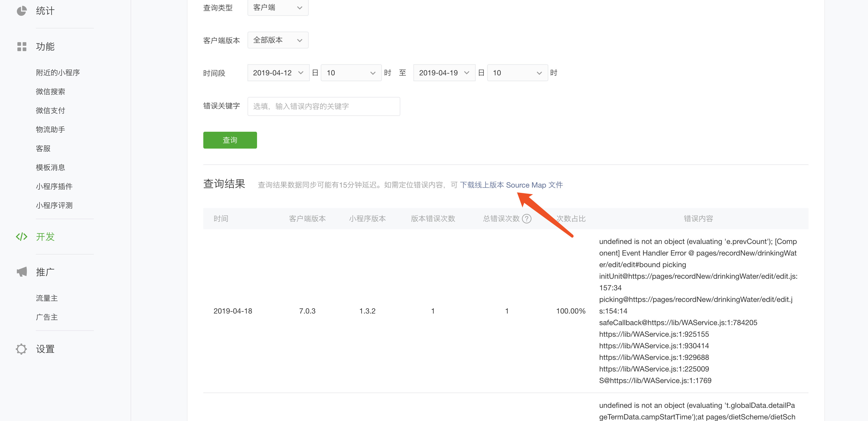The width and height of the screenshot is (868, 421).
Task: Click the green 查询 button
Action: coord(230,140)
